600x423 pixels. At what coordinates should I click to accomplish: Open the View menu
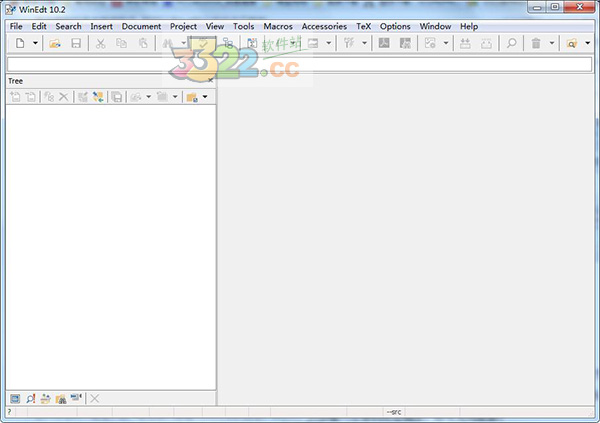click(x=215, y=26)
